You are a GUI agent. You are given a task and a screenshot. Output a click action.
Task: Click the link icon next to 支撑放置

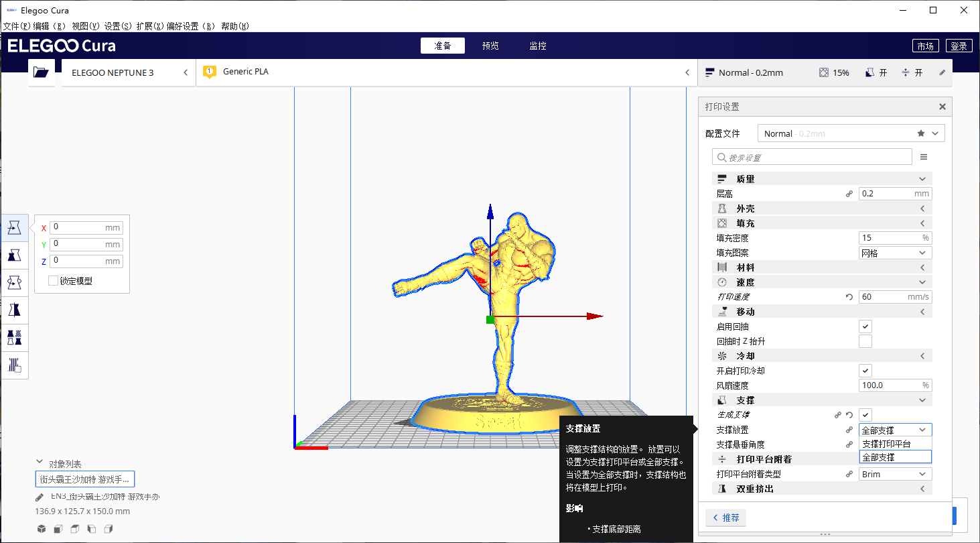[849, 430]
